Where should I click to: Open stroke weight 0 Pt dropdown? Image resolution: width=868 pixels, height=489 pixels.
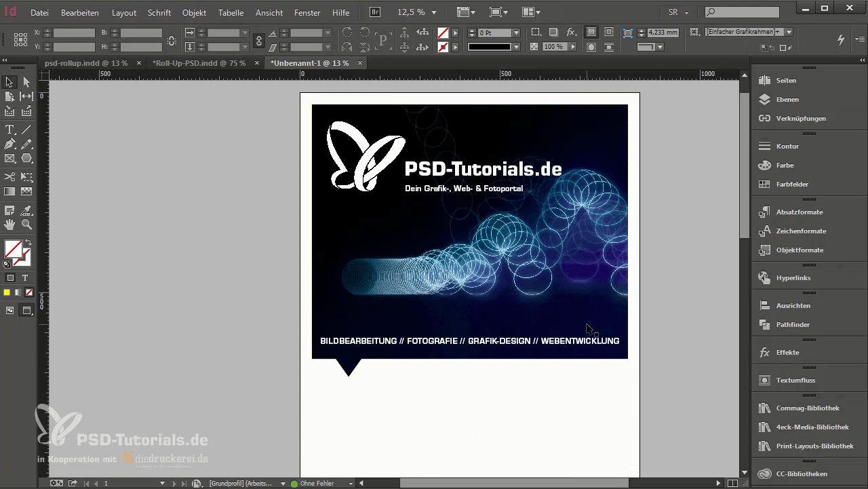517,33
